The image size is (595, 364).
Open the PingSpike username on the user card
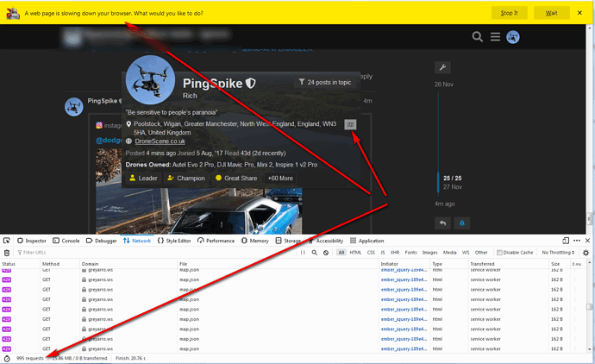(212, 84)
